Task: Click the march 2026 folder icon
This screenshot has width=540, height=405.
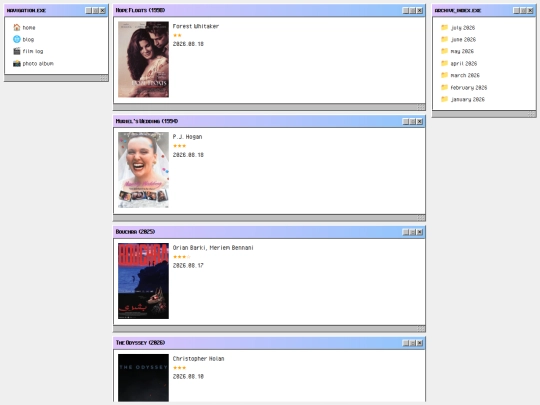Action: coord(444,75)
